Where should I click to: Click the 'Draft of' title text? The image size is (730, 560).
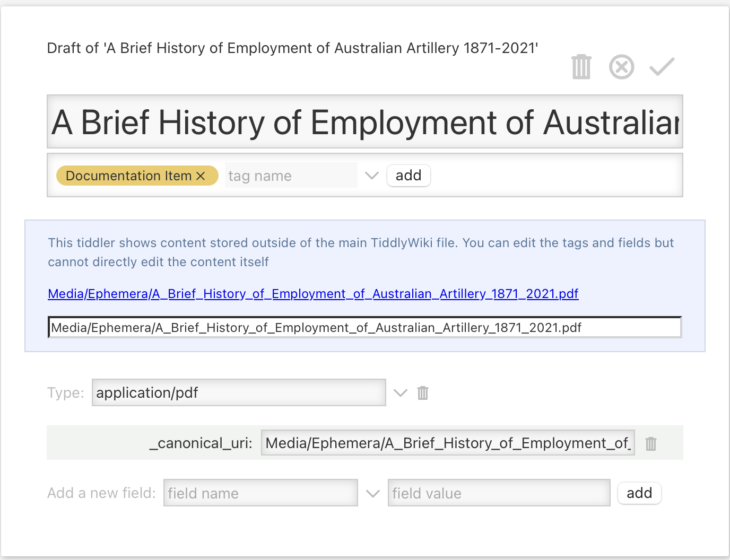tap(293, 48)
